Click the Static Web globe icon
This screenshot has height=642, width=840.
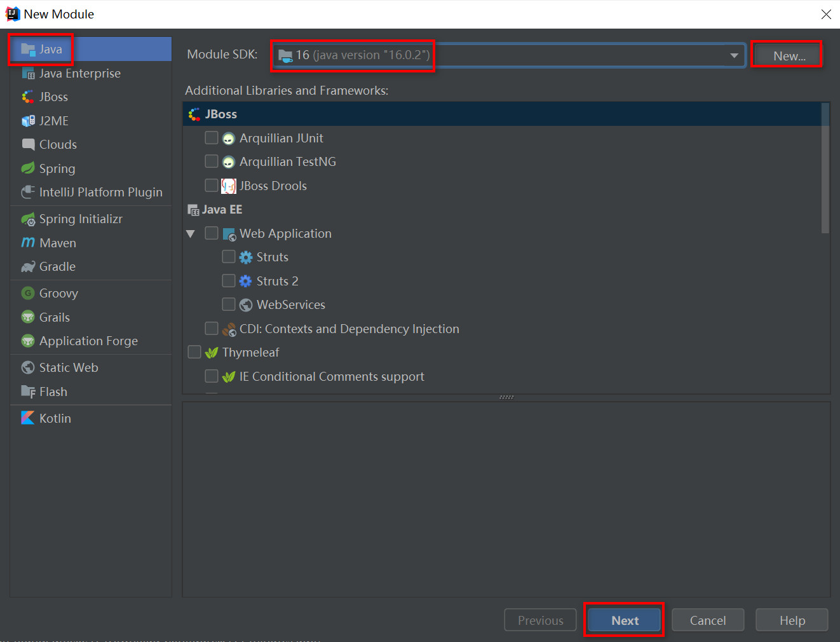(x=28, y=367)
